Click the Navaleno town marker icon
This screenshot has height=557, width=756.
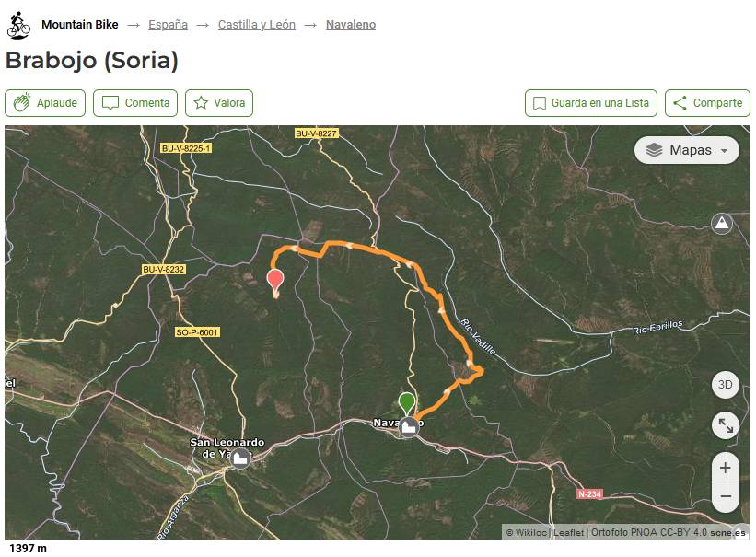(x=409, y=426)
